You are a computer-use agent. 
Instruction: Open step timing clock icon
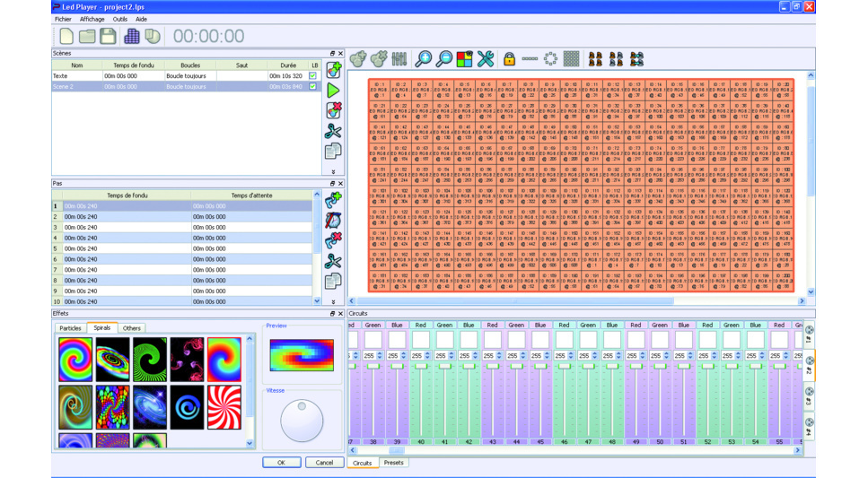click(333, 221)
